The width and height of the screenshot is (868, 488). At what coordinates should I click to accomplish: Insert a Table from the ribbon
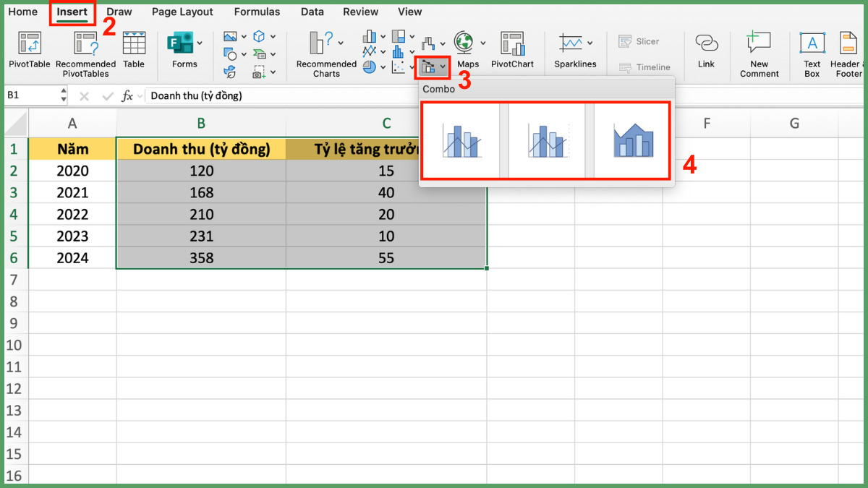pyautogui.click(x=134, y=43)
